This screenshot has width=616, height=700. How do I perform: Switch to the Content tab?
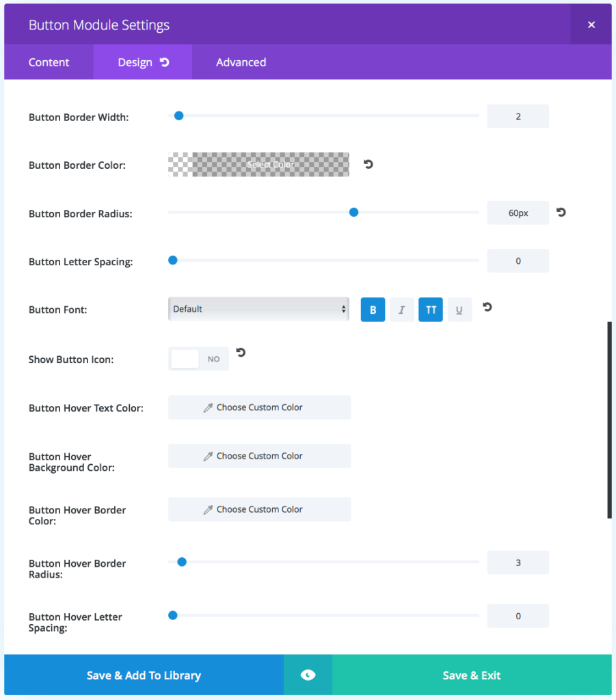[x=48, y=62]
